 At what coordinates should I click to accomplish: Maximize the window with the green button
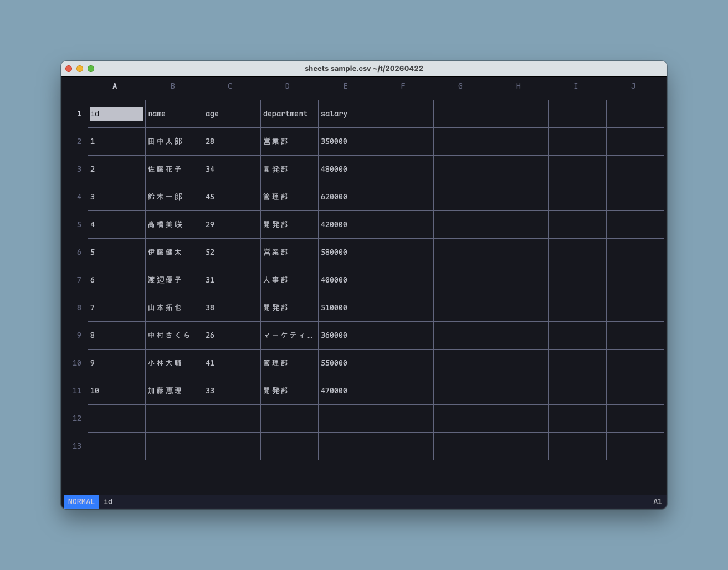click(91, 69)
